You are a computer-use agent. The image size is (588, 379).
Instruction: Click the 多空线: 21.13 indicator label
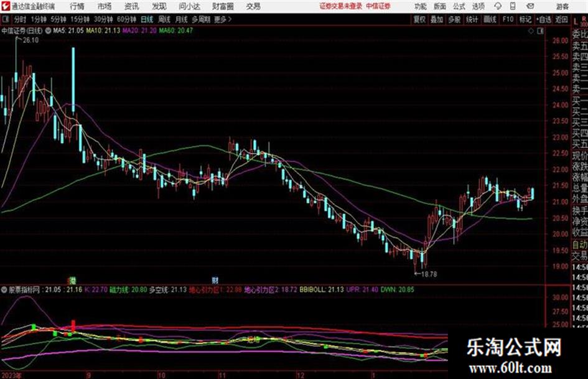click(x=167, y=289)
